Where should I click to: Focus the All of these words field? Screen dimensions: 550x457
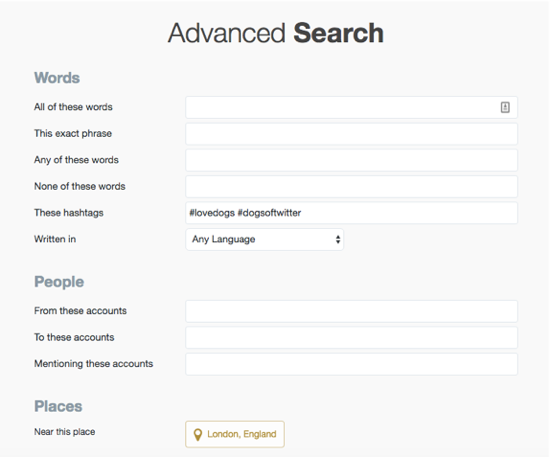(351, 107)
